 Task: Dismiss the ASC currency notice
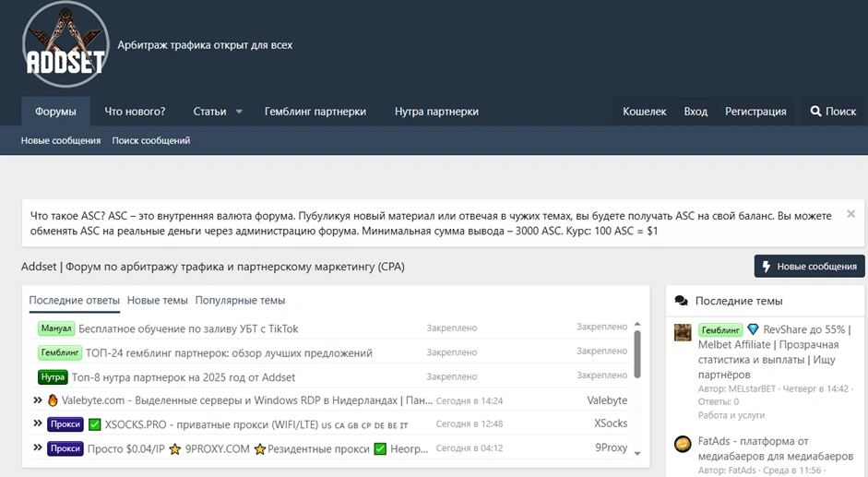(x=850, y=214)
